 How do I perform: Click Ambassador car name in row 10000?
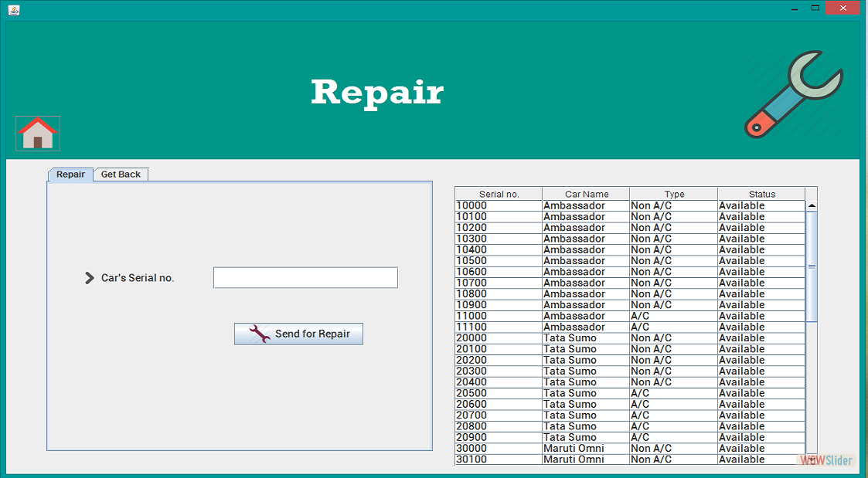[x=586, y=206]
